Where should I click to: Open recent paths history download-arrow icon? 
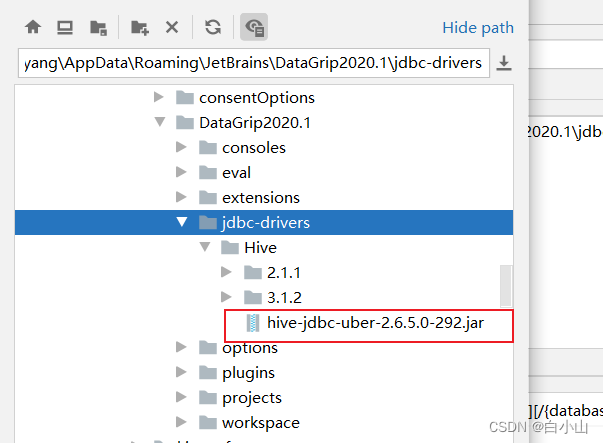tap(504, 63)
